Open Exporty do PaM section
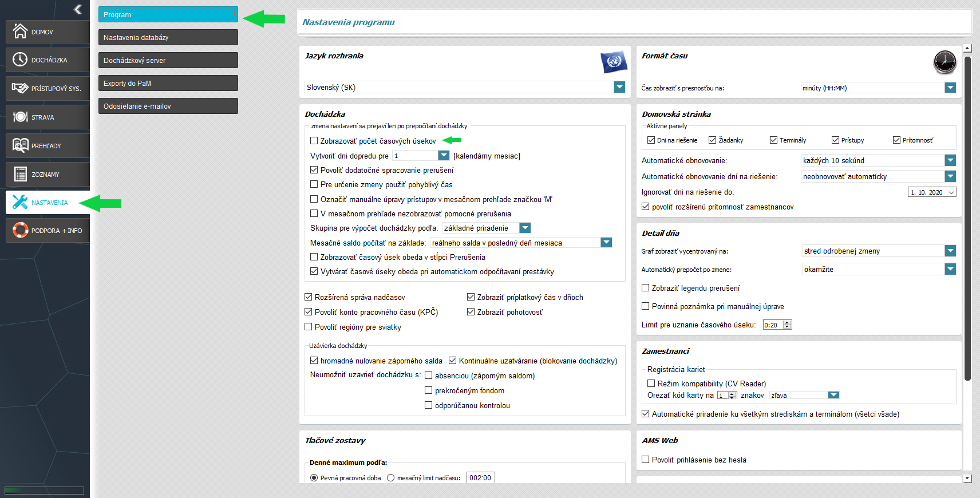 (x=168, y=83)
